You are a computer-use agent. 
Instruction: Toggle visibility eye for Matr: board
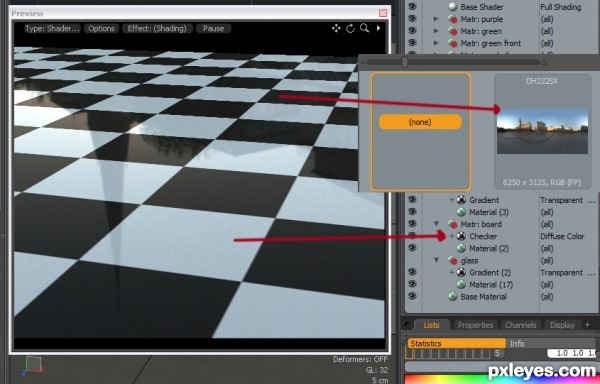(412, 224)
